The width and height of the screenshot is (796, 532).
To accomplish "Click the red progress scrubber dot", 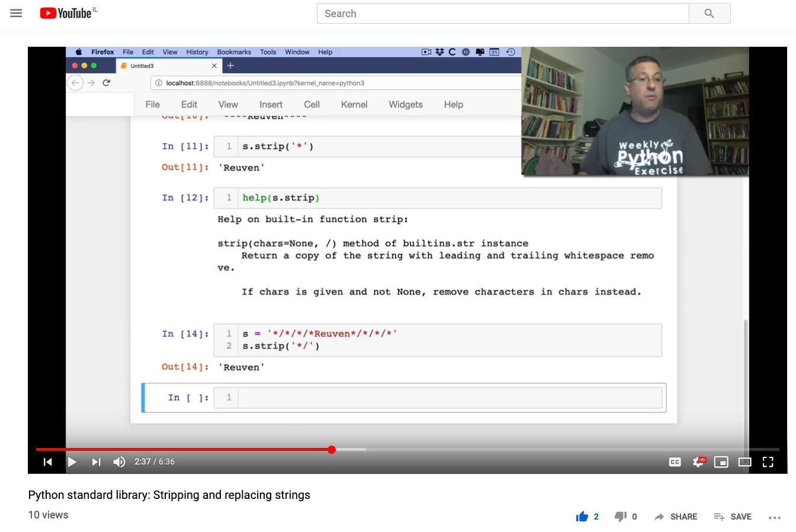I will [332, 450].
